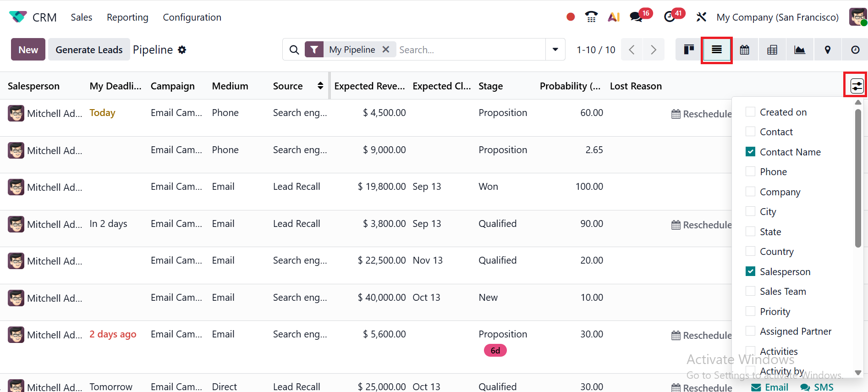
Task: Uncheck the Contact Name column
Action: (750, 152)
